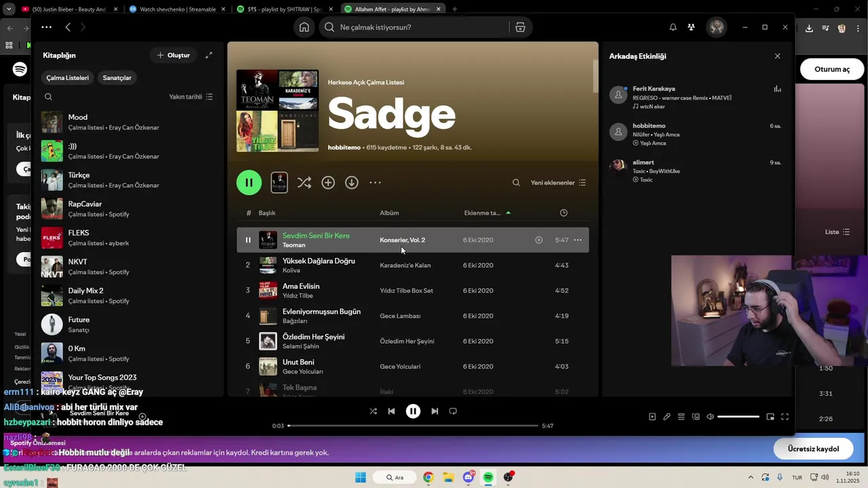Image resolution: width=868 pixels, height=488 pixels.
Task: Seek on the song progress bar
Action: (413, 426)
